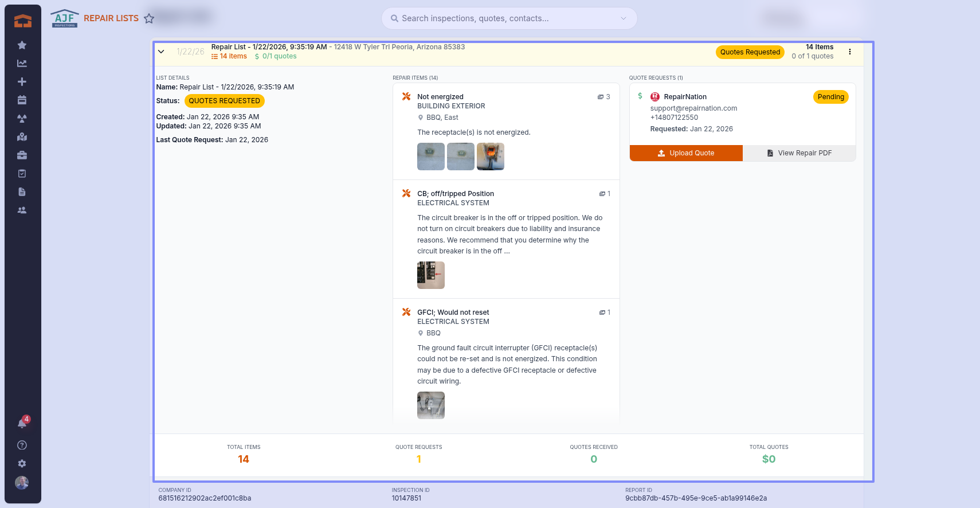Open search box dropdown arrow
Image resolution: width=980 pixels, height=508 pixels.
point(624,18)
